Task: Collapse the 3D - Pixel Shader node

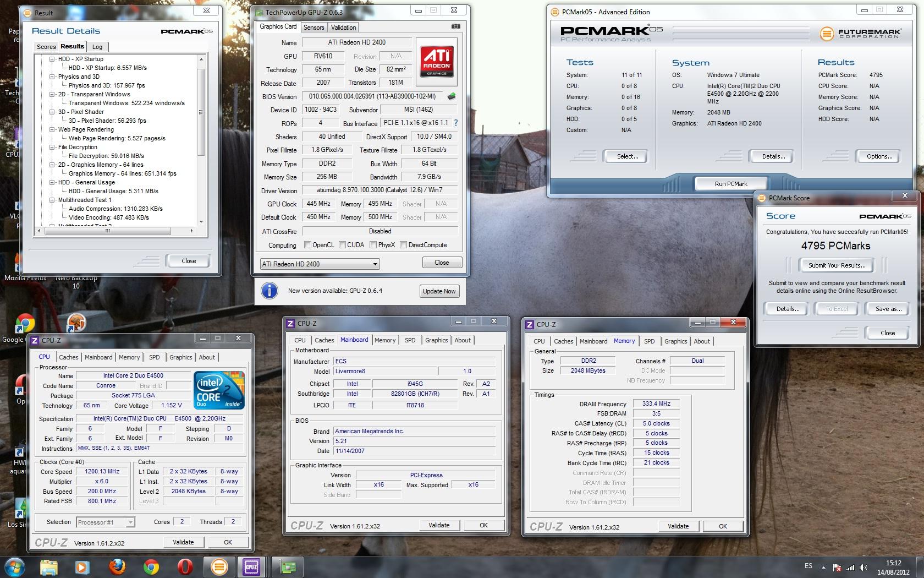Action: pos(52,112)
